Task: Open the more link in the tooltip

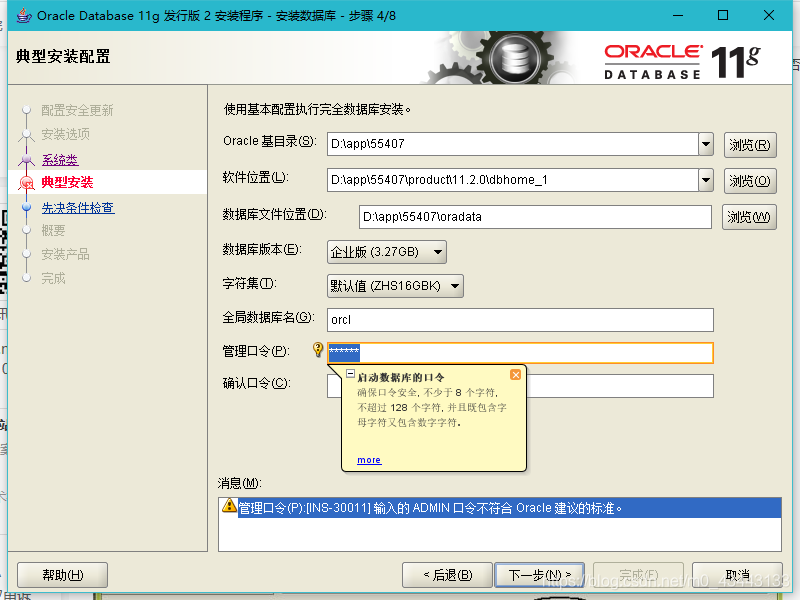Action: pos(368,460)
